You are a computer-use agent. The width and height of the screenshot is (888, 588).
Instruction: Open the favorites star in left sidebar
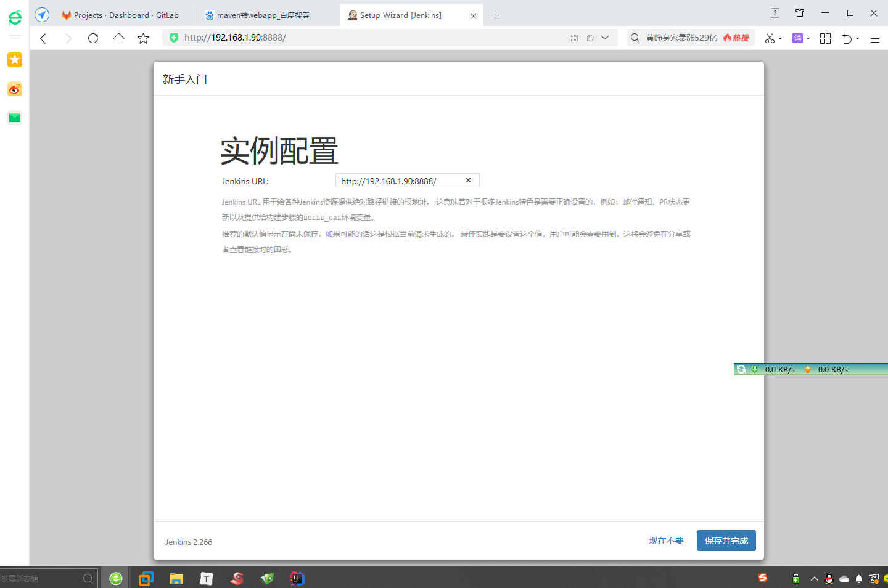(15, 60)
